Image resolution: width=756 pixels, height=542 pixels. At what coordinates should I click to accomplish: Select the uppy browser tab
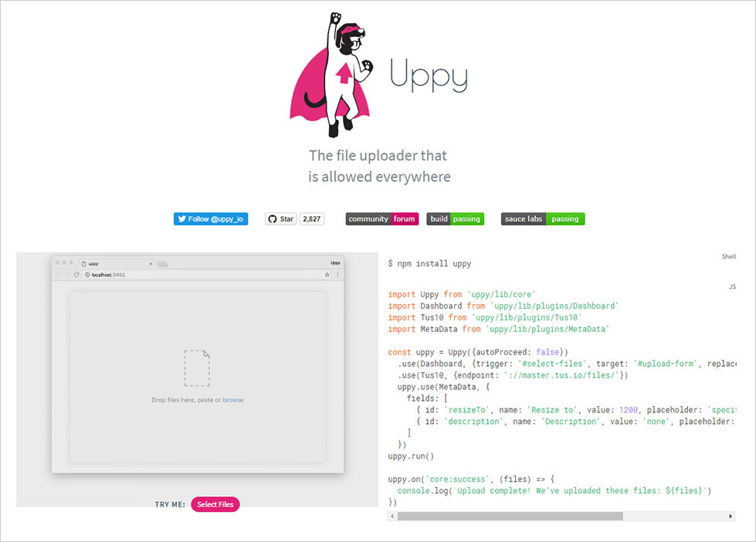97,262
